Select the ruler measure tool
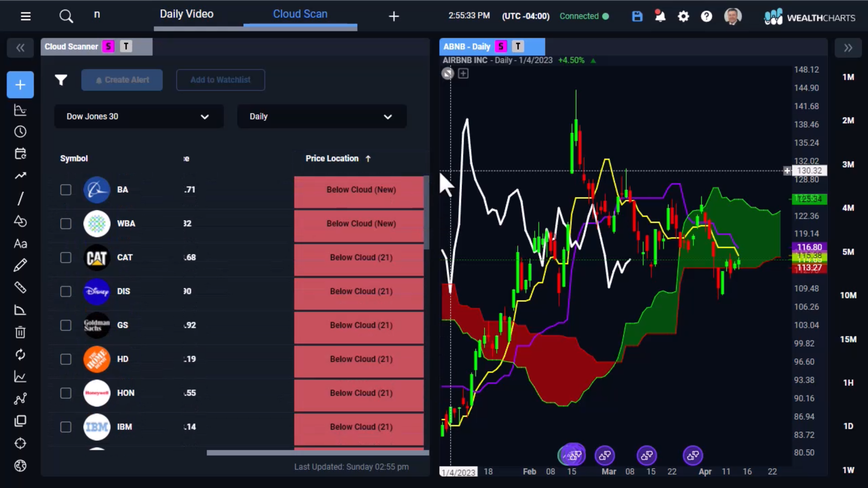Viewport: 868px width, 488px height. (x=20, y=287)
